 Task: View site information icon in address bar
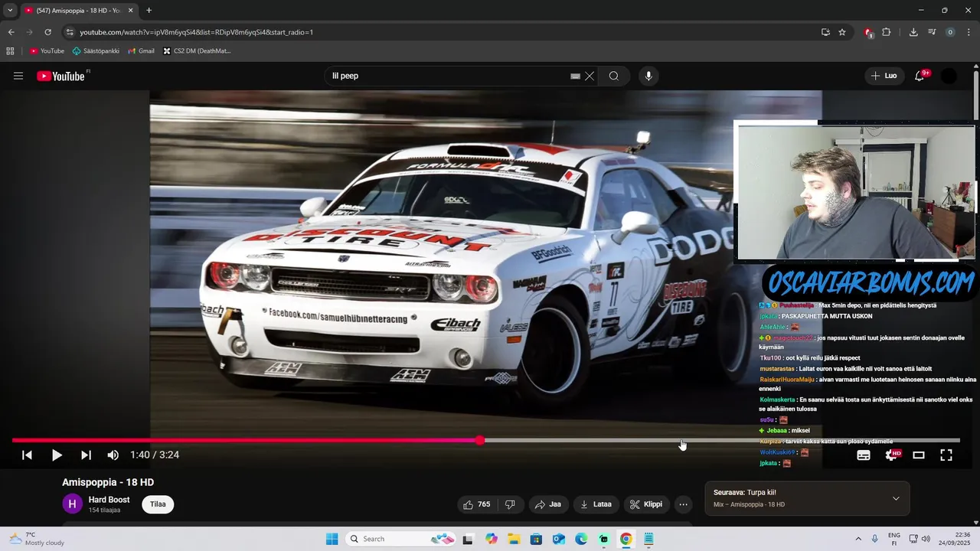click(x=70, y=32)
